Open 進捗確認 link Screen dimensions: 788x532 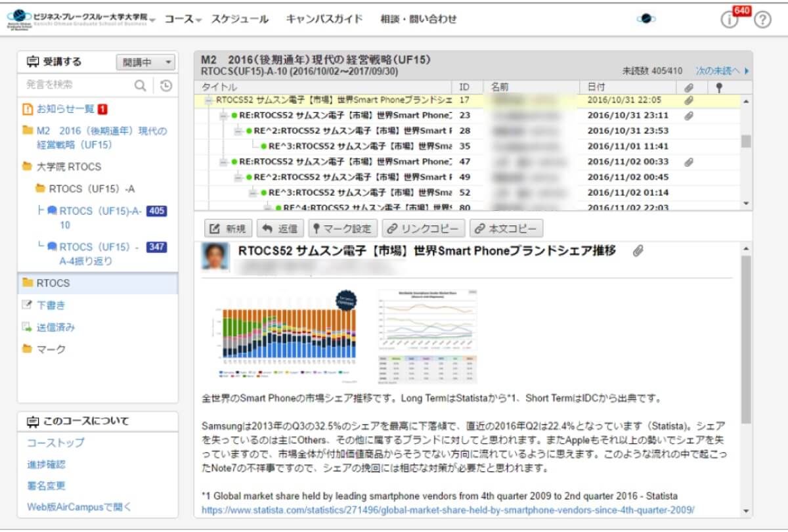(x=46, y=464)
